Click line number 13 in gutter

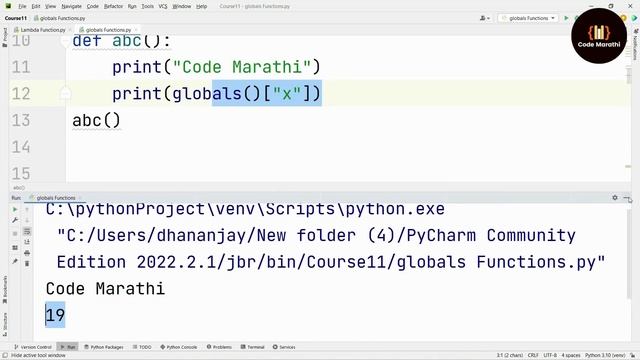click(x=21, y=120)
